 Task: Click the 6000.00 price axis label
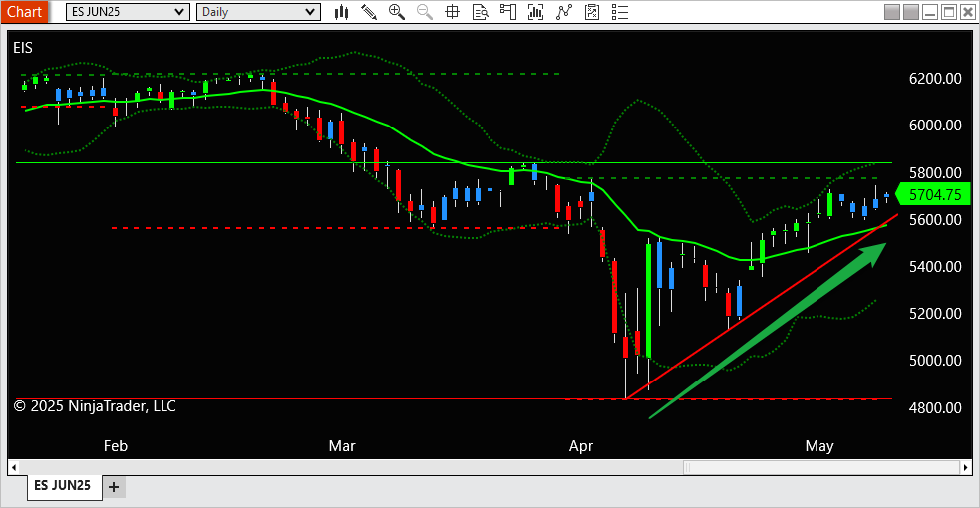(935, 126)
